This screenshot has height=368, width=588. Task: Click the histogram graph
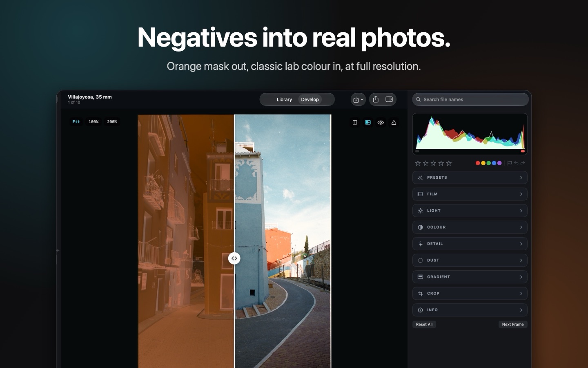[x=470, y=134]
